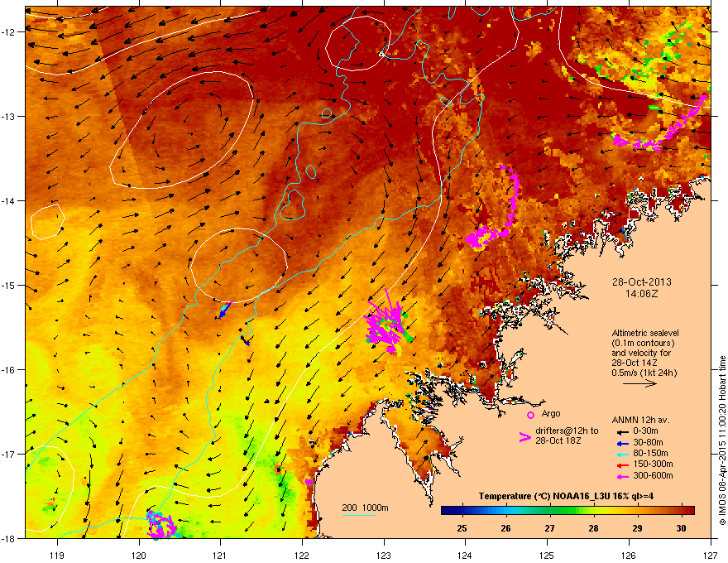Click the 122 longitude axis label
This screenshot has height=563, width=728.
point(302,555)
